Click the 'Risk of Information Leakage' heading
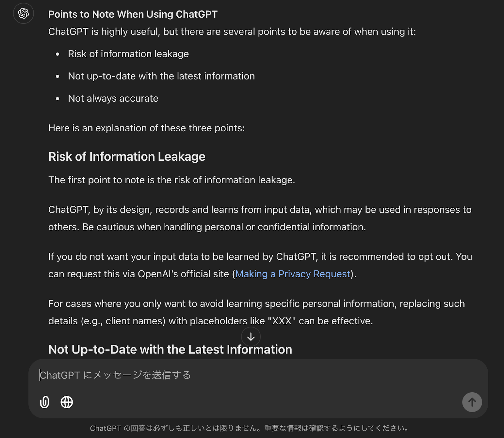 click(127, 157)
